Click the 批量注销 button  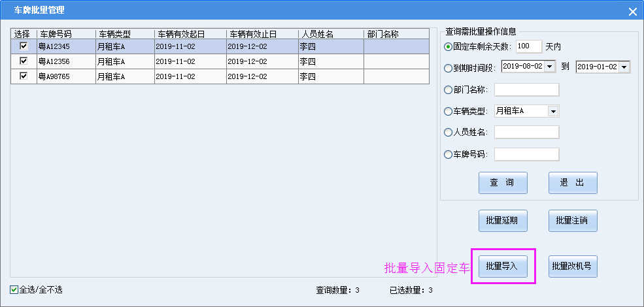tap(573, 221)
